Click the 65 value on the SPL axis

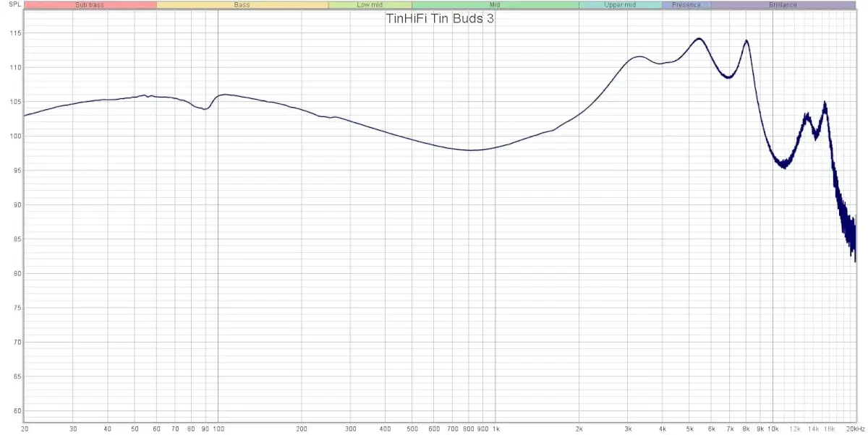tap(16, 377)
